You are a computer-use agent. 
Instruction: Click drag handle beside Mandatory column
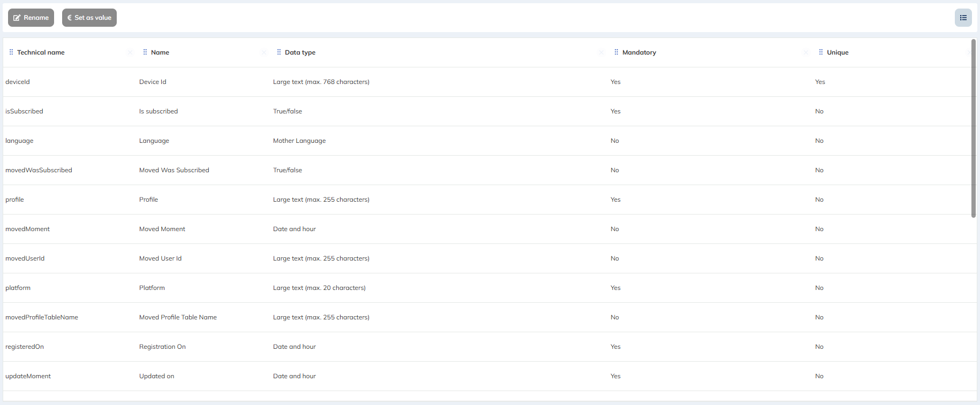pyautogui.click(x=616, y=52)
